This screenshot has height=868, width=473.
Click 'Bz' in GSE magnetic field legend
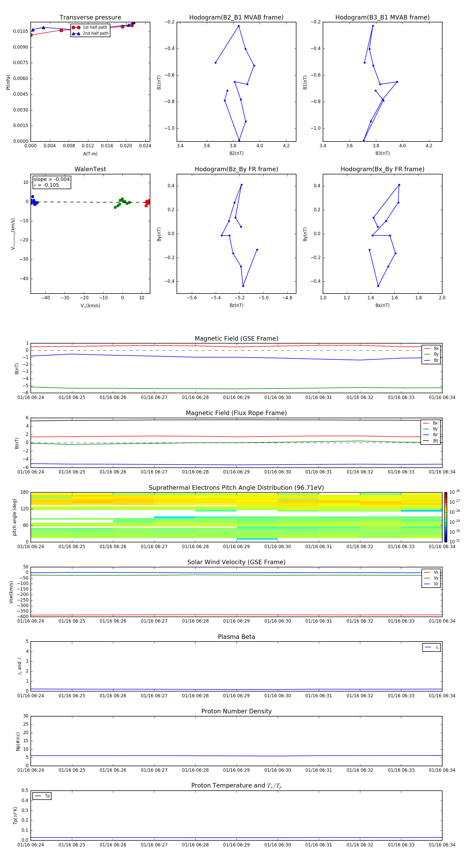point(431,361)
